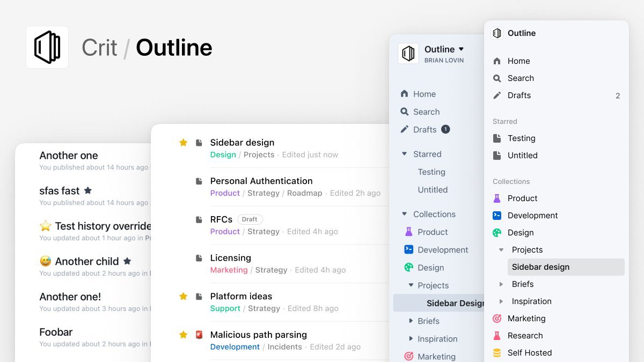The height and width of the screenshot is (362, 644).
Task: Click the Marketing link under Licensing
Action: pyautogui.click(x=229, y=270)
